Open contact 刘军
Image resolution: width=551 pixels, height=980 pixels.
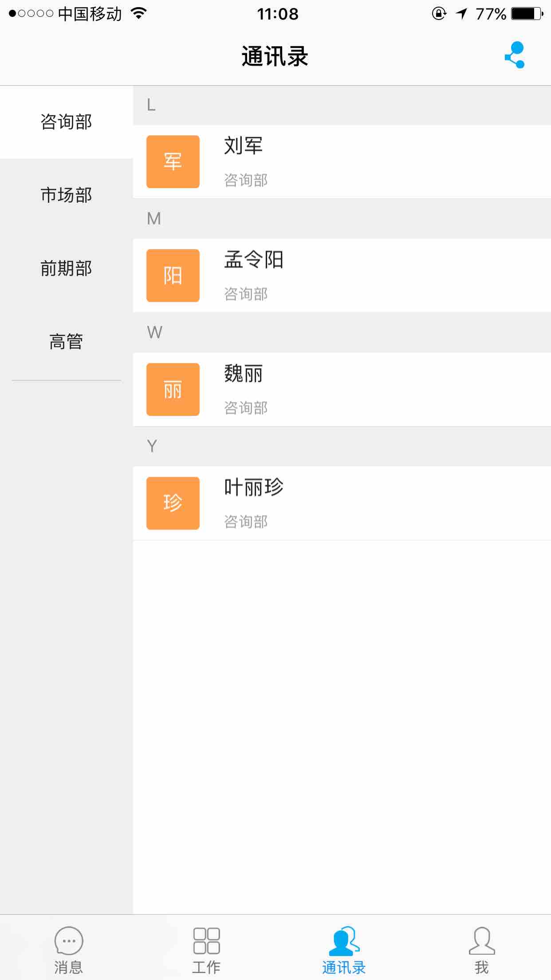point(342,162)
